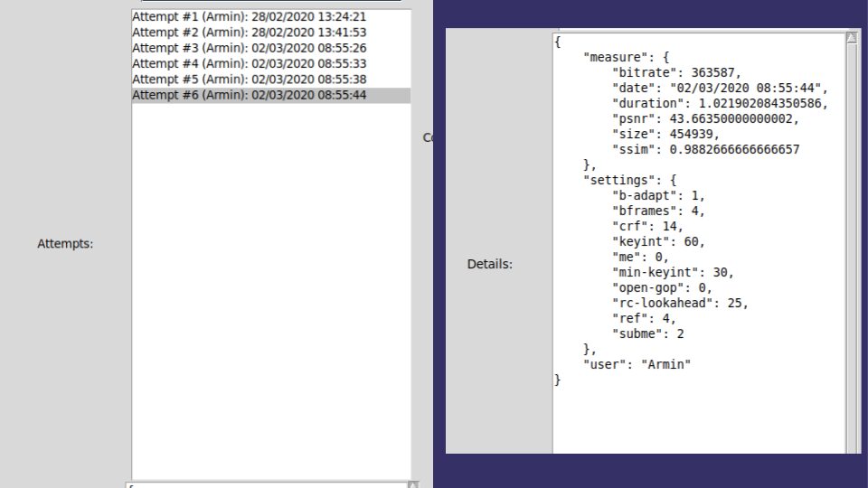
Task: Click the "size": 454939 line
Action: point(665,135)
